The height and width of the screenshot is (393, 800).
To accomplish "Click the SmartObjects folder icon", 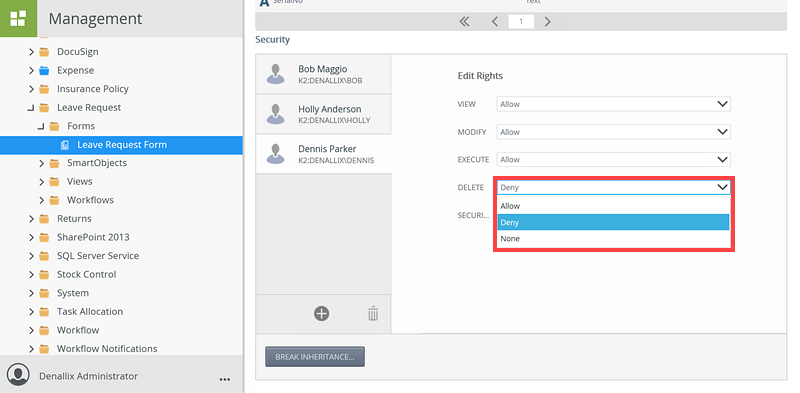I will tap(55, 163).
